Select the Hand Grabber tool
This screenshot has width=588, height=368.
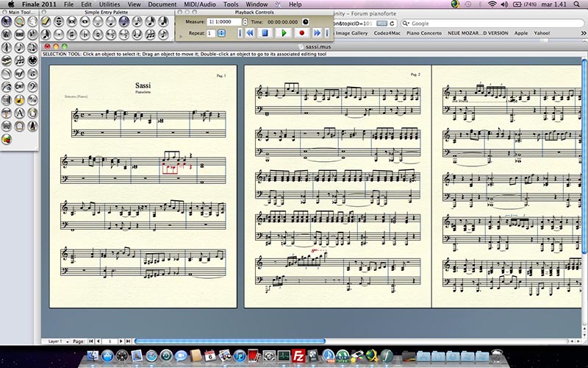[32, 21]
